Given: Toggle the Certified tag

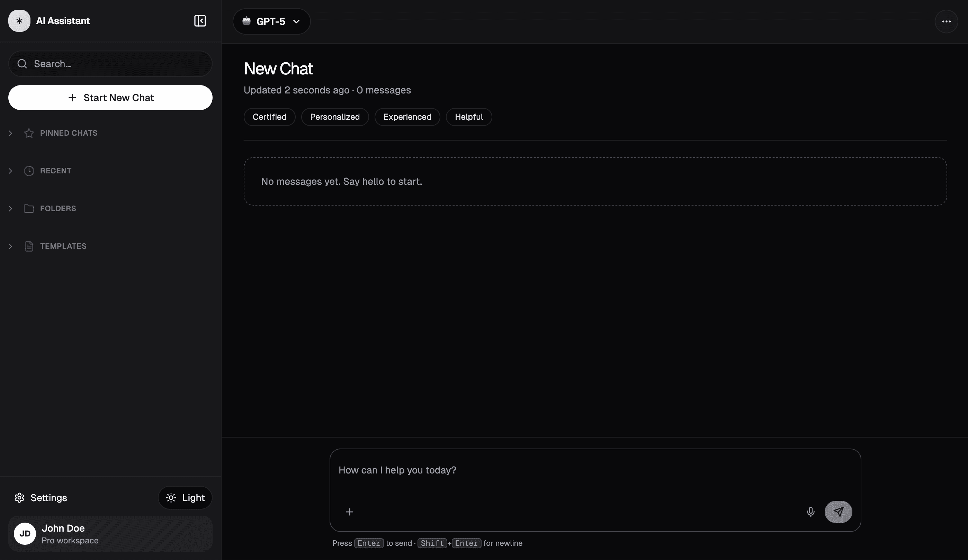Looking at the screenshot, I should (x=269, y=117).
